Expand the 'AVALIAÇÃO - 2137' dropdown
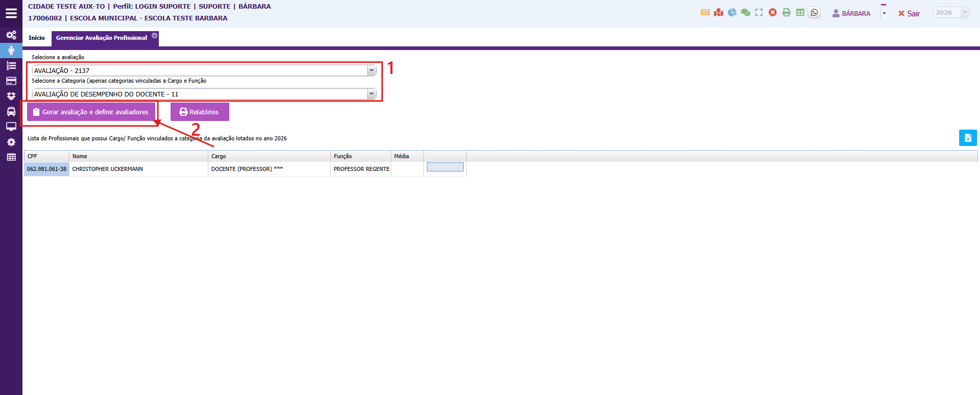This screenshot has width=980, height=395. click(371, 70)
